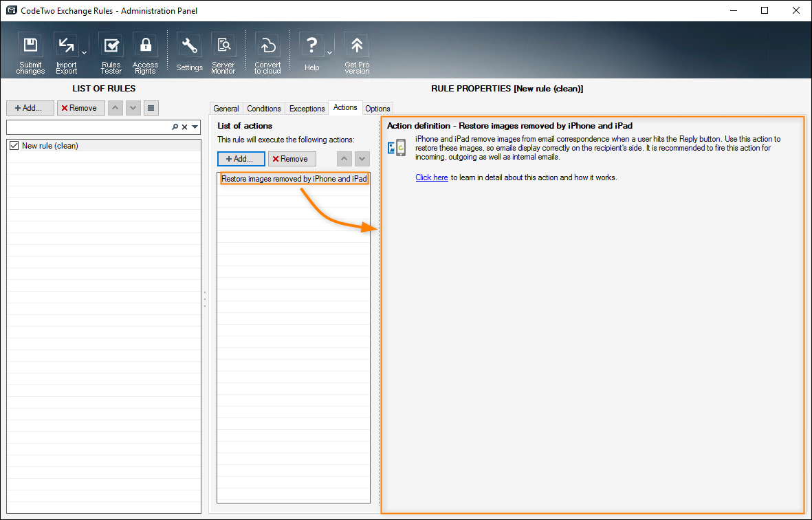Open the Import Export tool
Viewport: 812px width, 520px height.
coord(66,54)
